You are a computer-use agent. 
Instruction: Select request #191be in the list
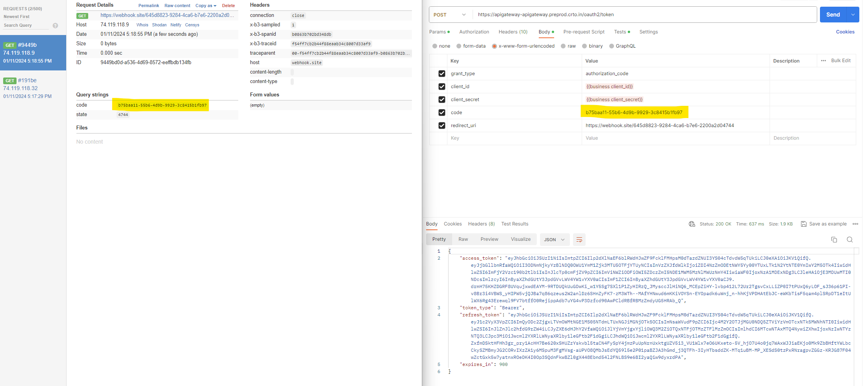point(33,88)
